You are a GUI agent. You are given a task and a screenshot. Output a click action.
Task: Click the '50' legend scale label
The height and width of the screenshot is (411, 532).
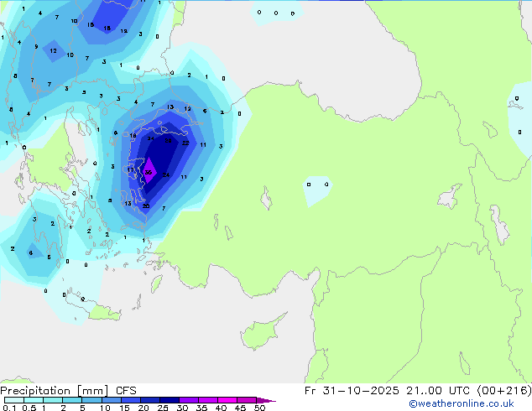[x=259, y=408]
